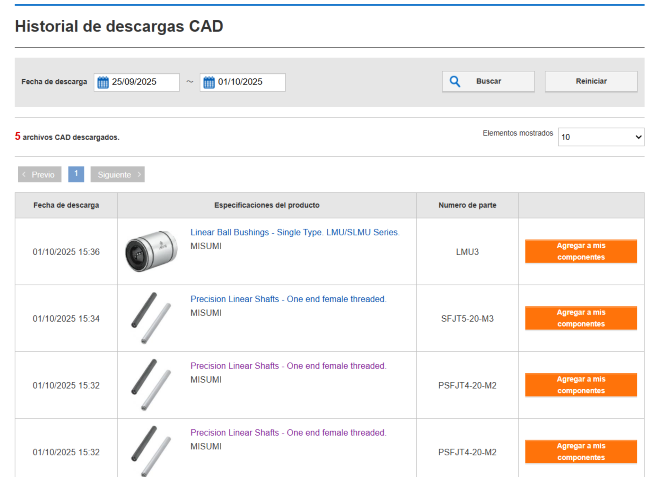Open Precision Linear Shafts link for SFJT5-20-M3
Image resolution: width=660 pixels, height=477 pixels.
[288, 299]
